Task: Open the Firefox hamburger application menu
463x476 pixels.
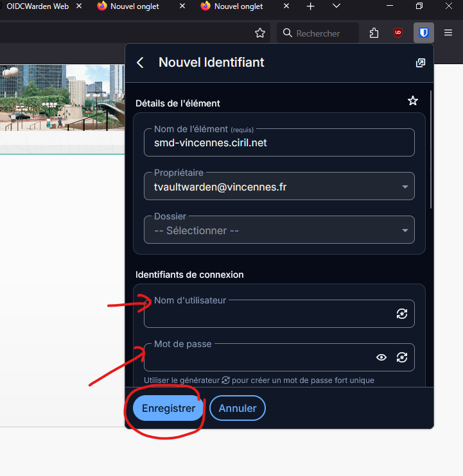Action: 448,33
